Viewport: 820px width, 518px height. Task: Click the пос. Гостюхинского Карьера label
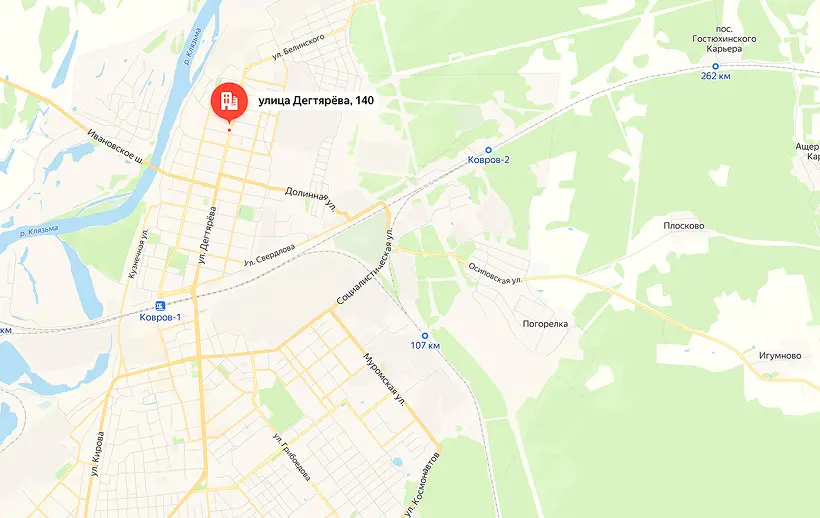(x=724, y=39)
